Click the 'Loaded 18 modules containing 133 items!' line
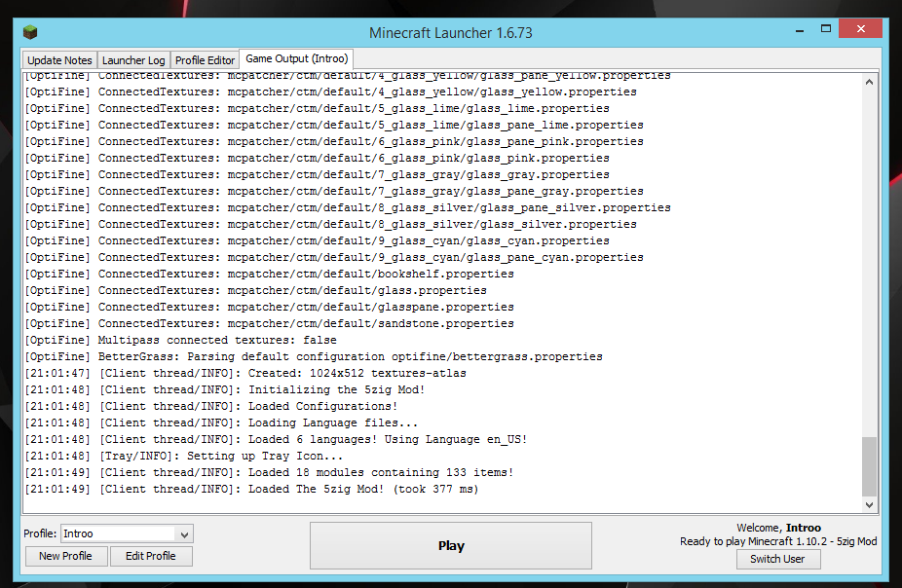 (269, 472)
